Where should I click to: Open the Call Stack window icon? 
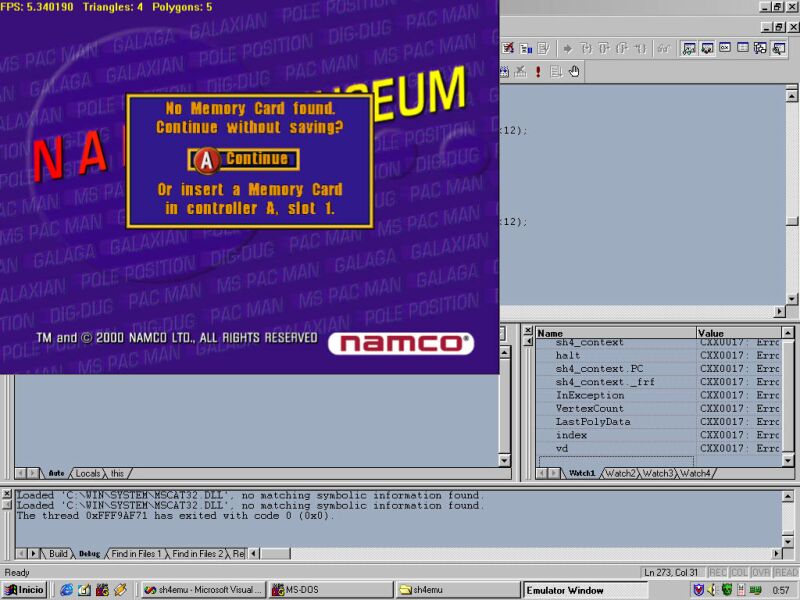pyautogui.click(x=760, y=48)
